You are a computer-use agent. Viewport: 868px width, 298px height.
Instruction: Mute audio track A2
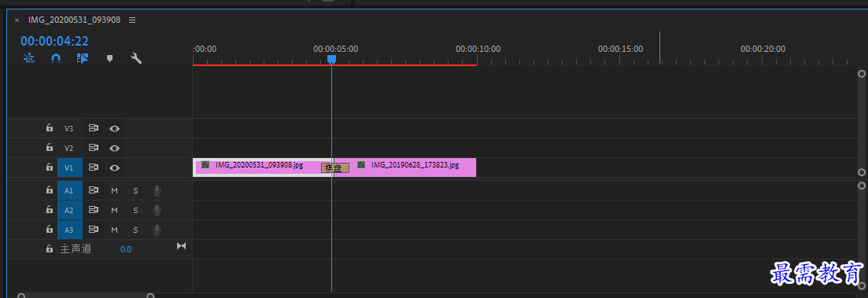tap(115, 210)
